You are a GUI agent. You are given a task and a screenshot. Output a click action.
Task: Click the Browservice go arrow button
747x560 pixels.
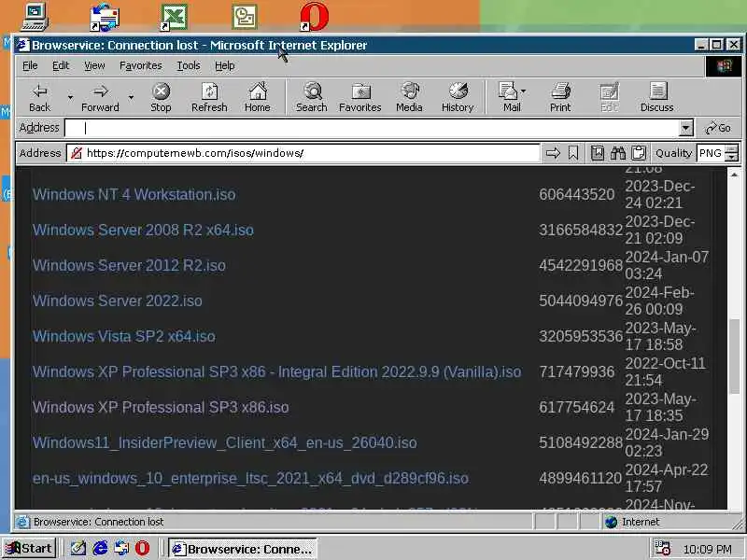pos(553,153)
